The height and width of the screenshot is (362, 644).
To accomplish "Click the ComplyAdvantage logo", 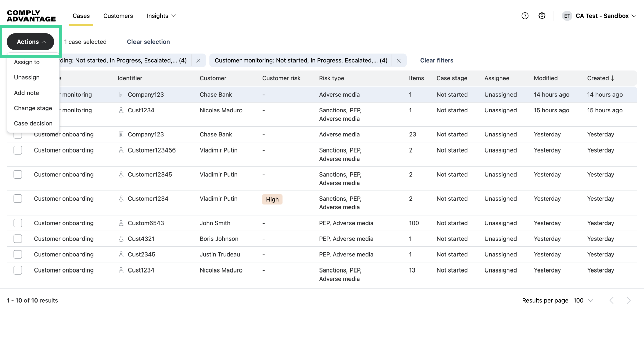I will (31, 16).
